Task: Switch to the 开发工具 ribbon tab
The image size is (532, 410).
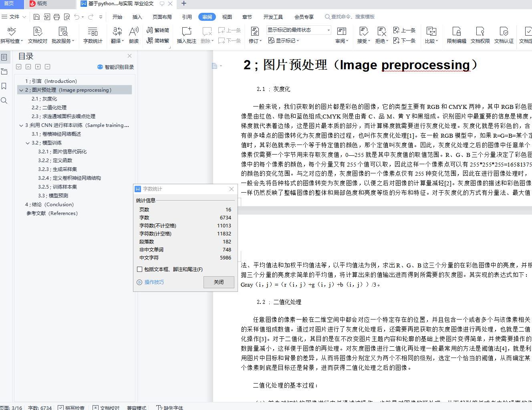Action: tap(273, 17)
